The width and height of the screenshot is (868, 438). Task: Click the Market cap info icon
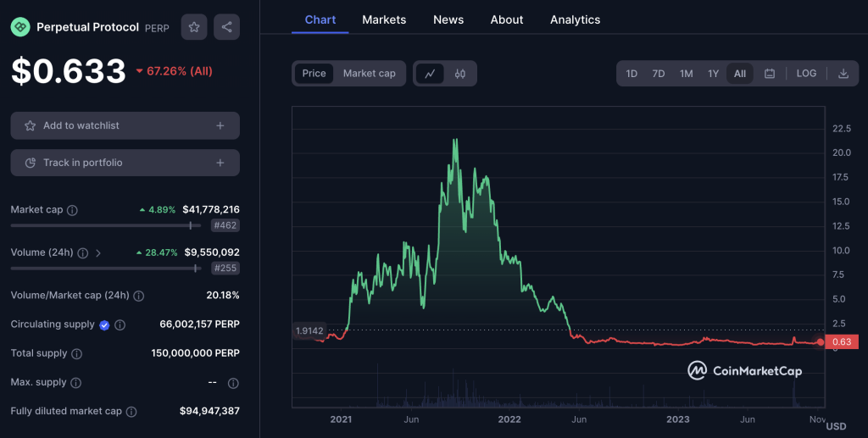(x=72, y=210)
